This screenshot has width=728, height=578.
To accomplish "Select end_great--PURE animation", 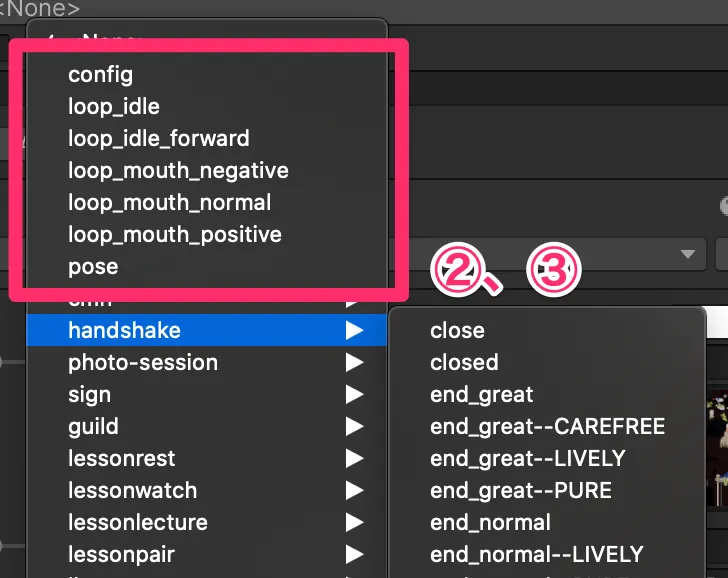I will pos(521,490).
